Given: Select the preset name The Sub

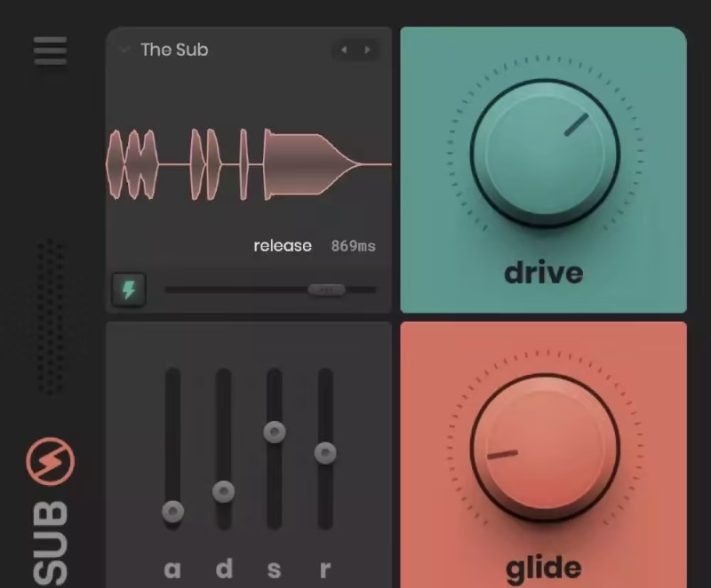Looking at the screenshot, I should [174, 50].
